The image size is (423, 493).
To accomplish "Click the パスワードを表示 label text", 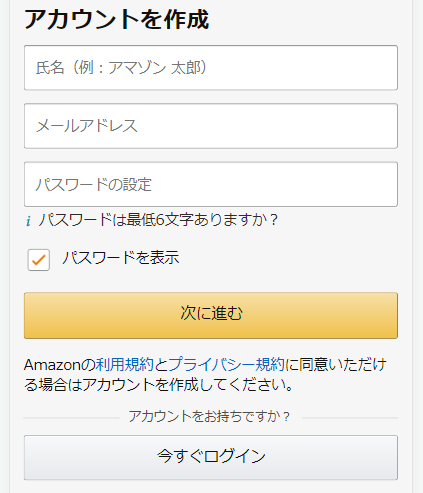I will 121,258.
